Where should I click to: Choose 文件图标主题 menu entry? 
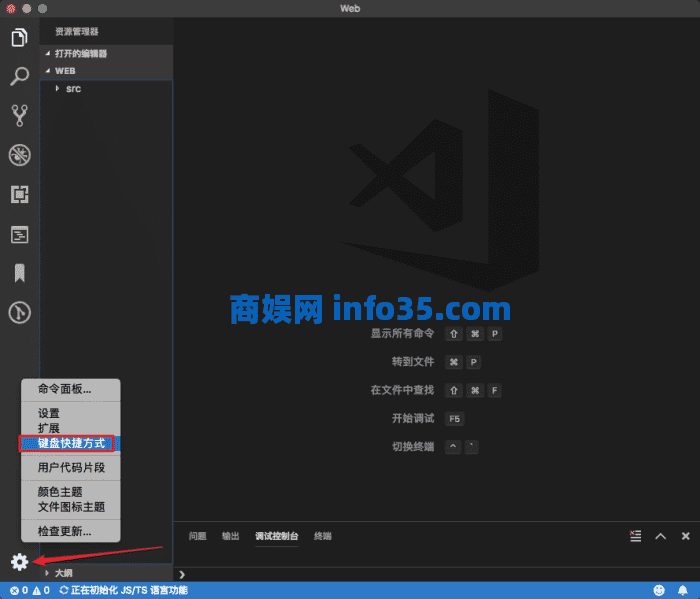(71, 507)
